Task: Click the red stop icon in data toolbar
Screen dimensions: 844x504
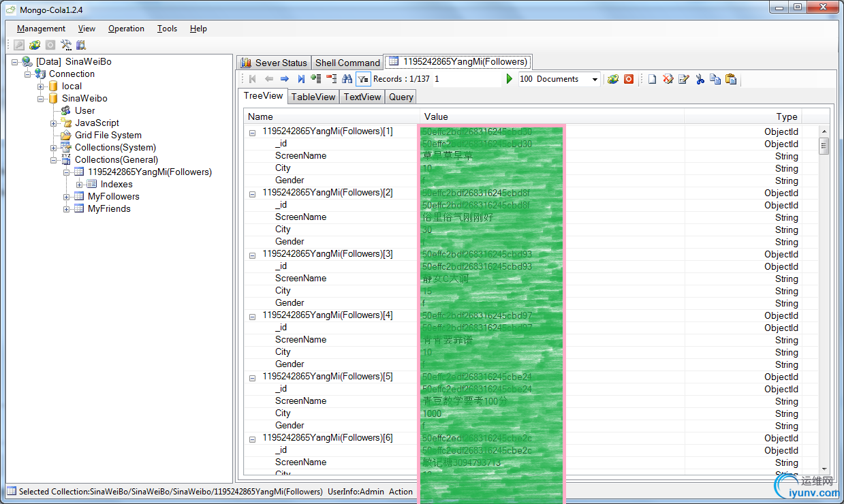Action: pos(629,79)
